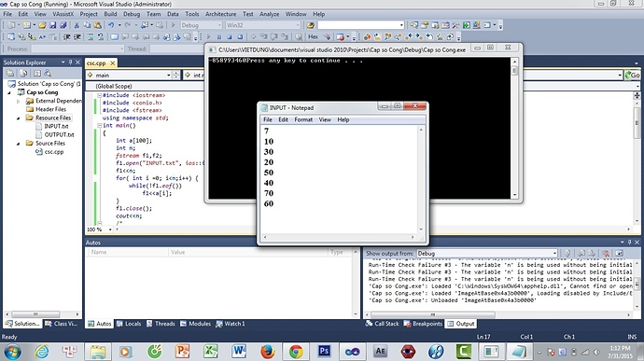The image size is (644, 361).
Task: Click the Comment selection toolbar icon
Action: tap(91, 37)
